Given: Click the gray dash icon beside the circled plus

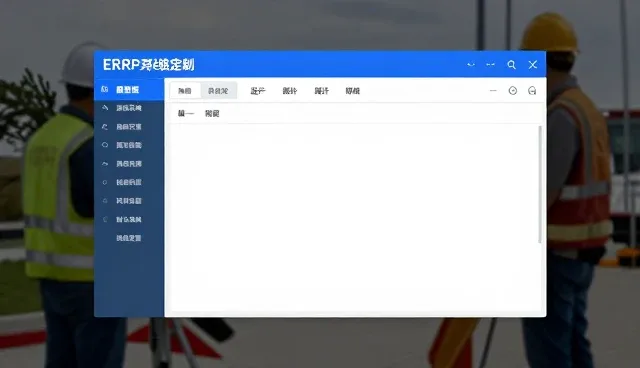Looking at the screenshot, I should [493, 91].
